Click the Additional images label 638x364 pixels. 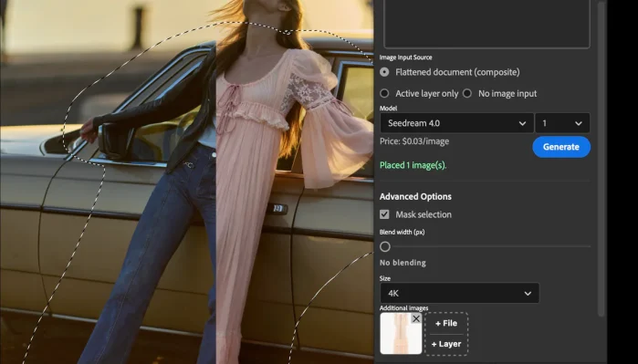coord(403,307)
